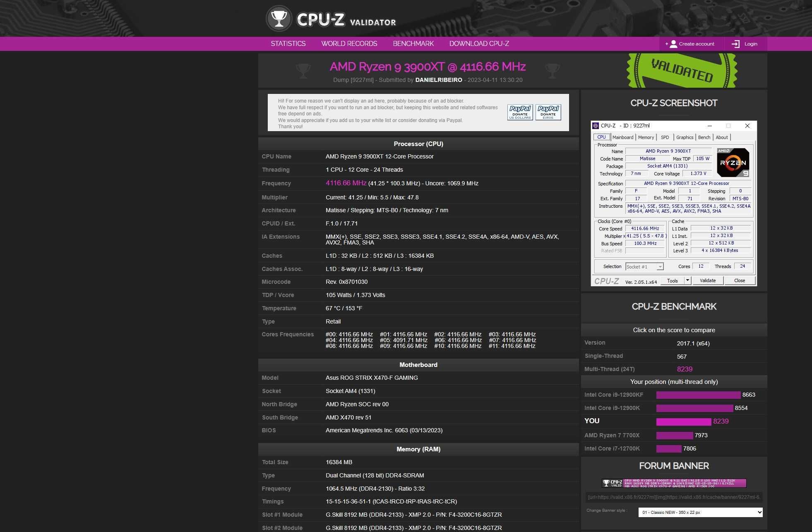The image size is (812, 532).
Task: Click the Login link
Action: pos(751,44)
